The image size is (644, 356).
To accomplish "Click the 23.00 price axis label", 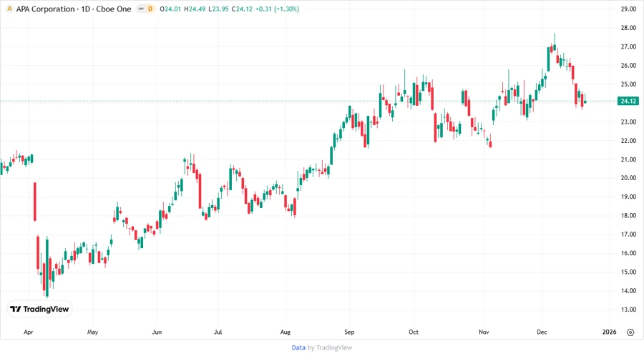I will [628, 122].
